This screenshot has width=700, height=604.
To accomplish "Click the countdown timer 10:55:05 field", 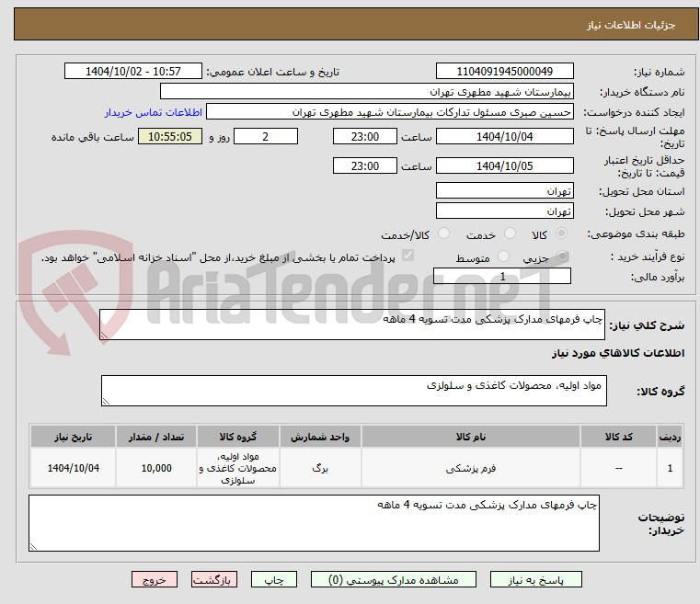I will 170,136.
